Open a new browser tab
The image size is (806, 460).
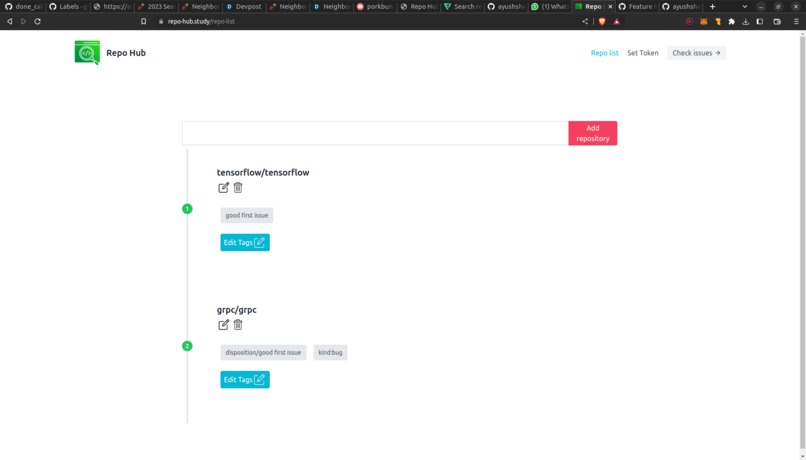click(712, 7)
